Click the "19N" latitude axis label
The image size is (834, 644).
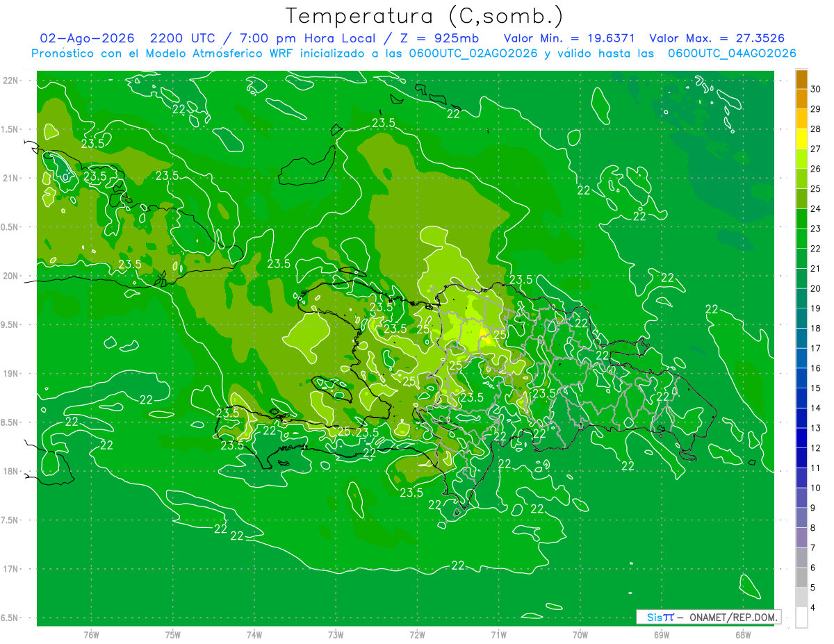coord(10,374)
